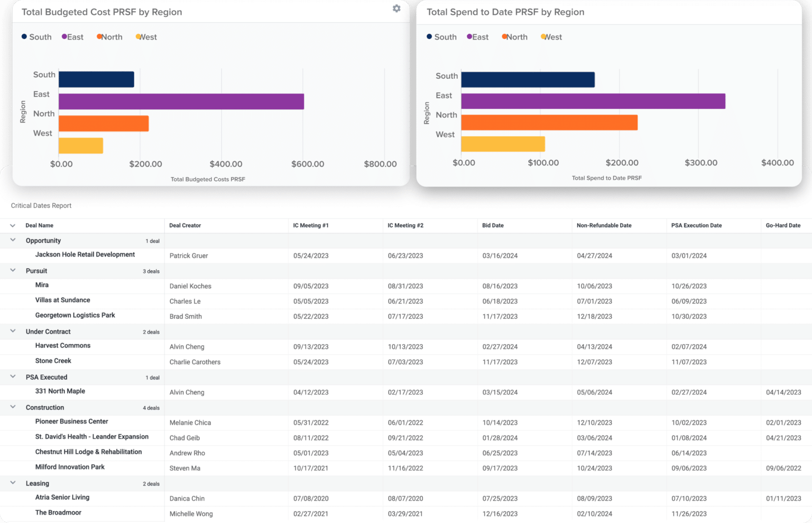Toggle North legend in spend to date chart
This screenshot has width=812, height=523.
[x=514, y=37]
